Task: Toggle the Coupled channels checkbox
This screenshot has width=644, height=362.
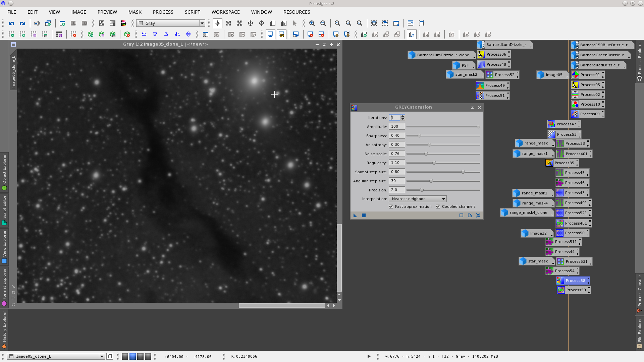Action: tap(438, 206)
